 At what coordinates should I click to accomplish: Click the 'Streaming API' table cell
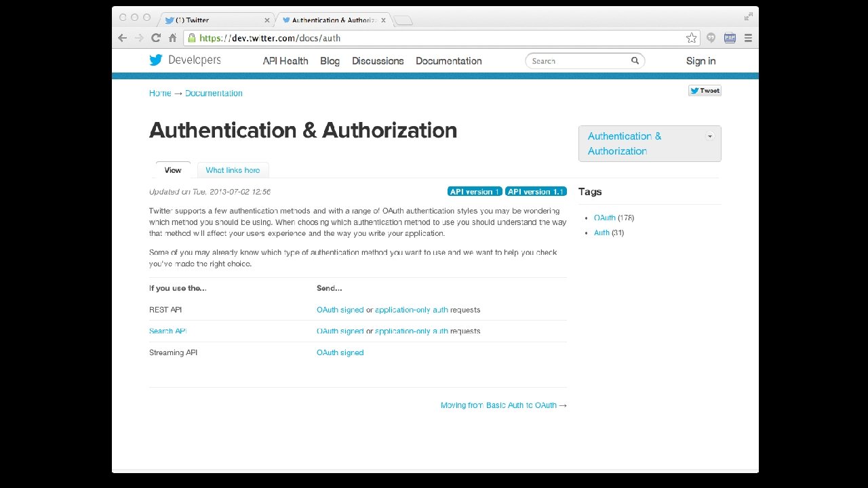click(174, 352)
